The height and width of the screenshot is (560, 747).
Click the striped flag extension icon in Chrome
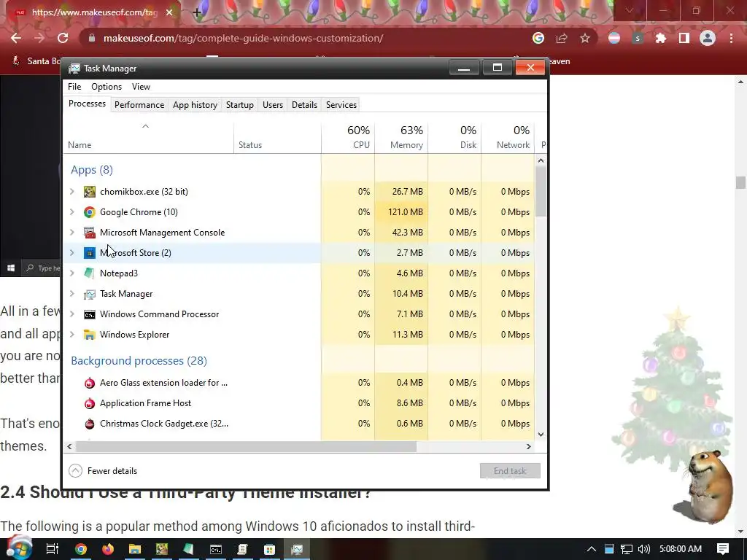pos(614,38)
